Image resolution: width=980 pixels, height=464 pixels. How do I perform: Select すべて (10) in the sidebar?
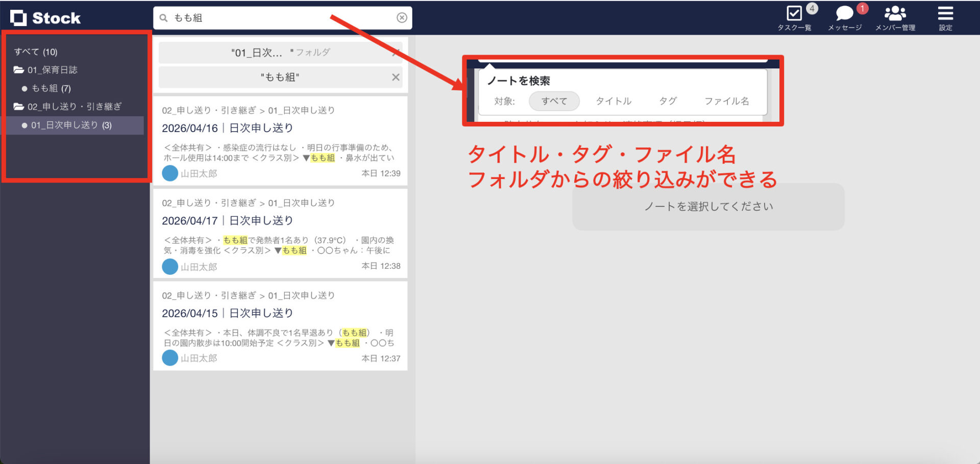click(36, 51)
